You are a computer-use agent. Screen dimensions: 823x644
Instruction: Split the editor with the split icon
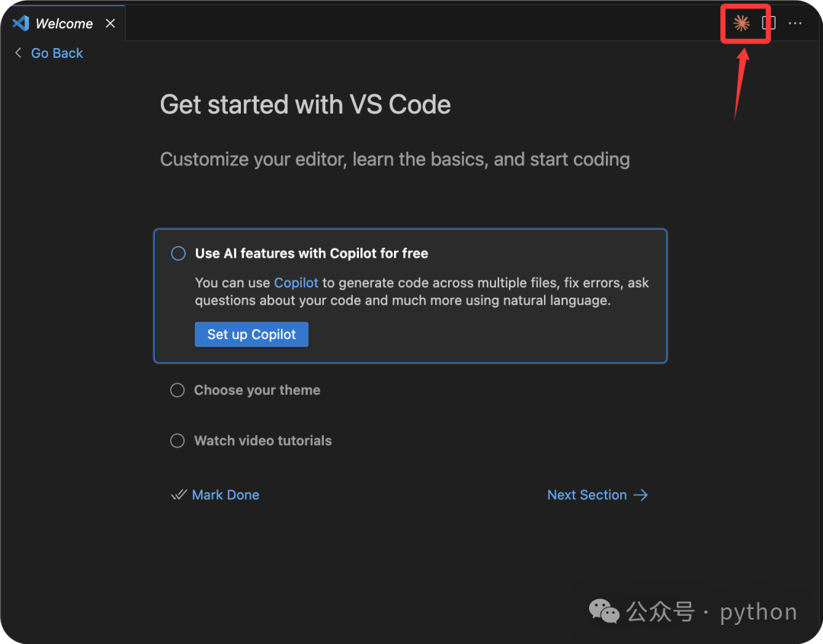click(769, 23)
